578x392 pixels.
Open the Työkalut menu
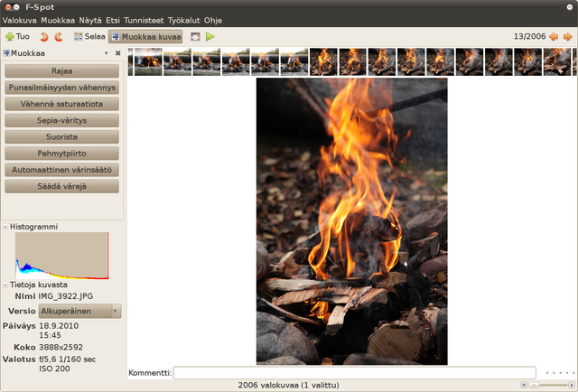coord(184,19)
